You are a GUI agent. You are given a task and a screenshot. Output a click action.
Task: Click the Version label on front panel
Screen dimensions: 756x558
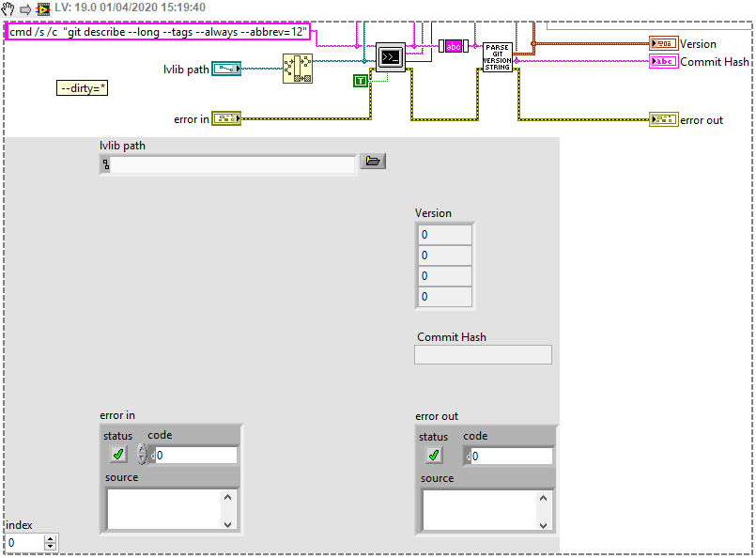(433, 213)
